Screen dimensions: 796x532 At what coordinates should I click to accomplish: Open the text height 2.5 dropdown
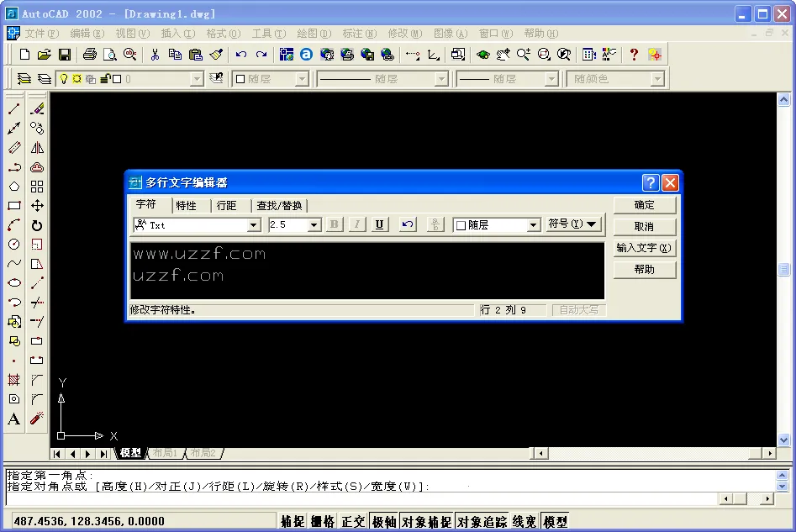[x=314, y=225]
